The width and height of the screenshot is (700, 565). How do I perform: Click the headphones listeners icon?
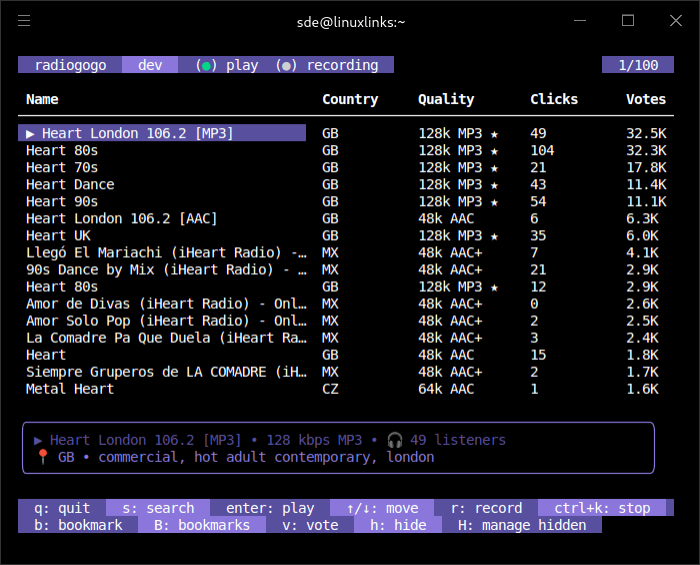(x=394, y=440)
